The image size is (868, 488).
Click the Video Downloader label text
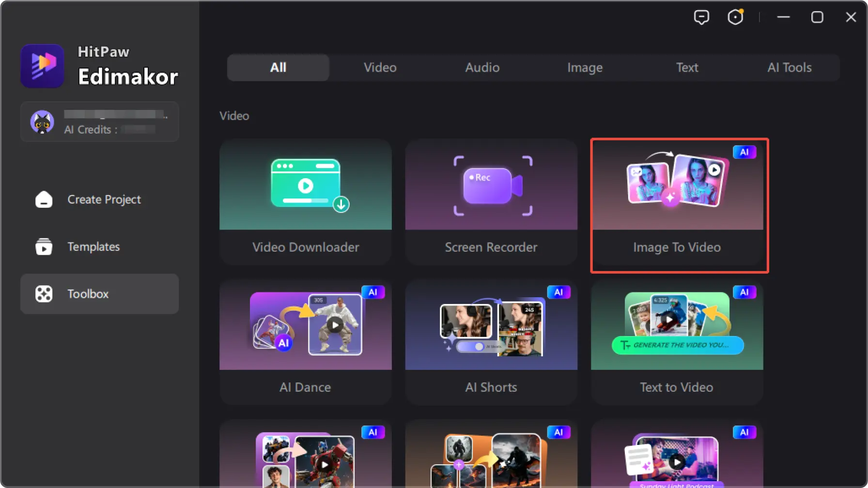pos(306,247)
